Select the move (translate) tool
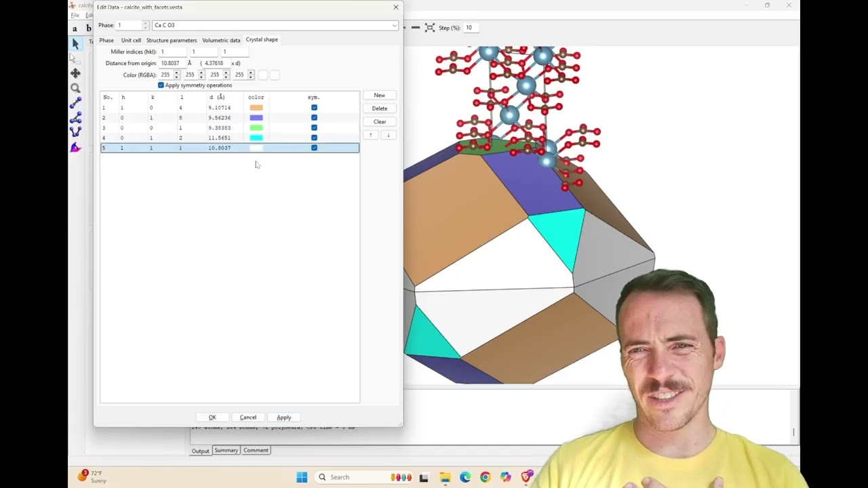The width and height of the screenshot is (868, 488). 75,73
